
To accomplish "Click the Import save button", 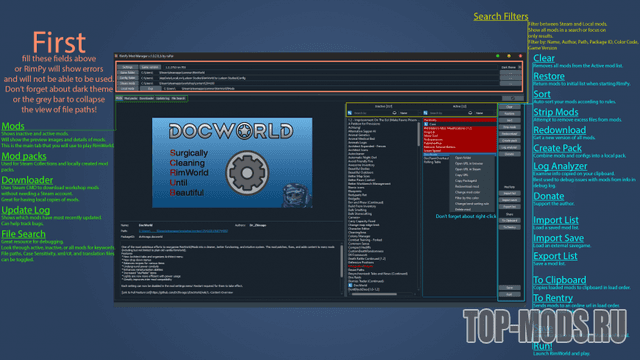I will 509,200.
